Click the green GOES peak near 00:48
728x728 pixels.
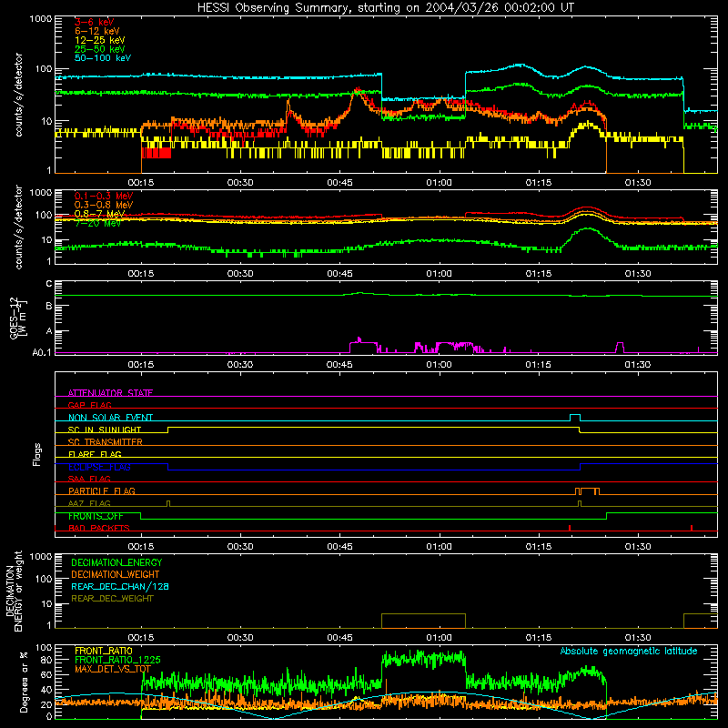coord(360,293)
